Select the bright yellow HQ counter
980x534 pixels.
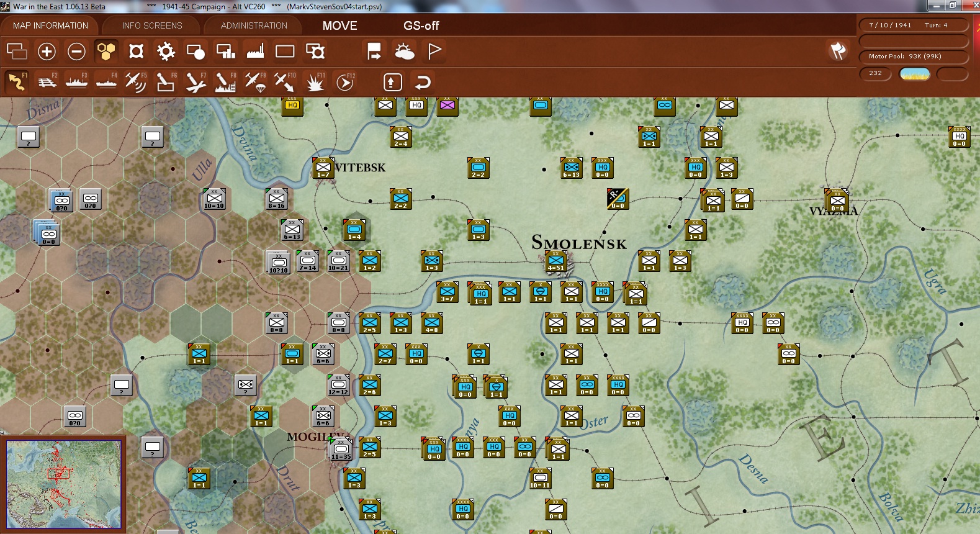292,106
